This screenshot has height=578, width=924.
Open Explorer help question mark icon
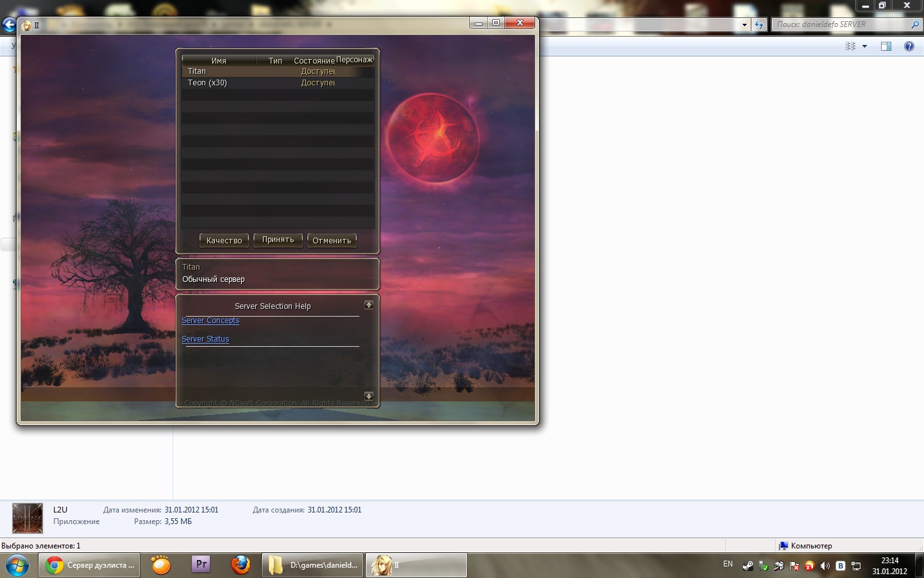click(909, 46)
